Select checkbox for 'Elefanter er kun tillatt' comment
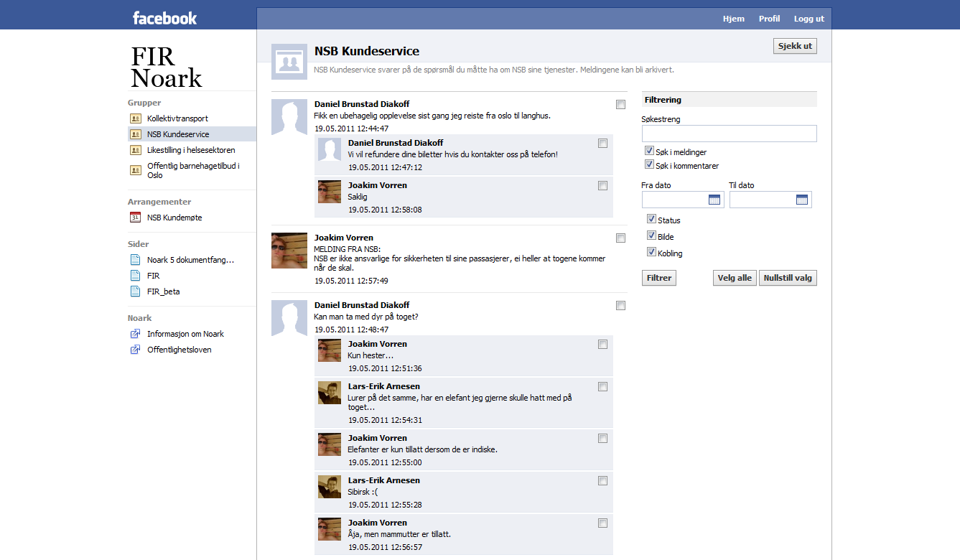The height and width of the screenshot is (560, 960). 602,439
